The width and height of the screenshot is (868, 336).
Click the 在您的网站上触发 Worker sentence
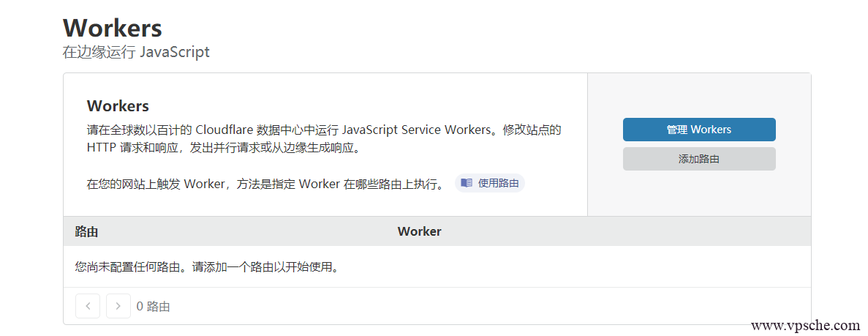coord(265,184)
